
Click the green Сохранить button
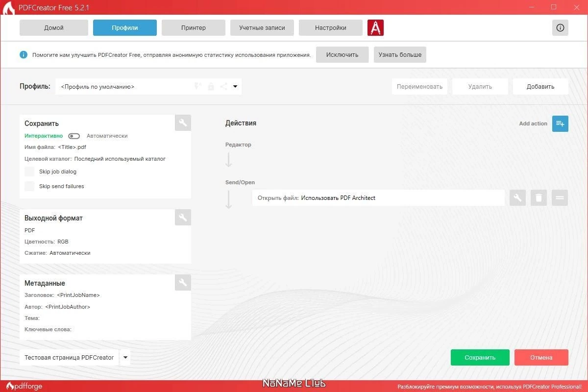point(480,357)
